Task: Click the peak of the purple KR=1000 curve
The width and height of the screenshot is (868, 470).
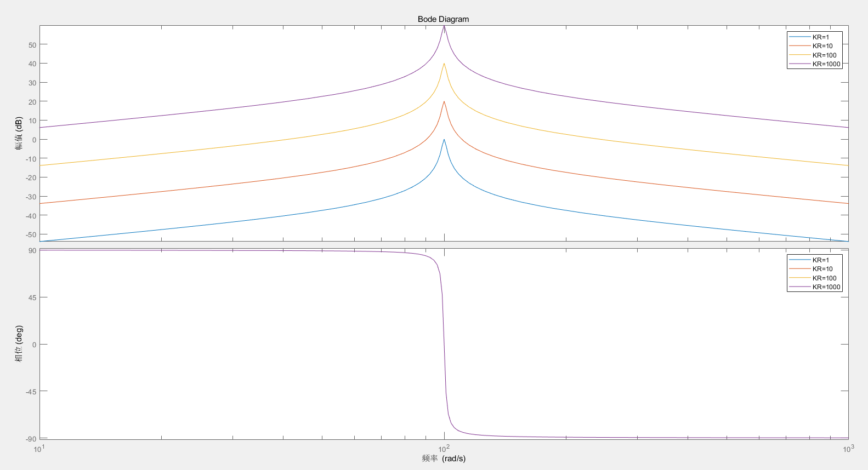Action: tap(444, 26)
